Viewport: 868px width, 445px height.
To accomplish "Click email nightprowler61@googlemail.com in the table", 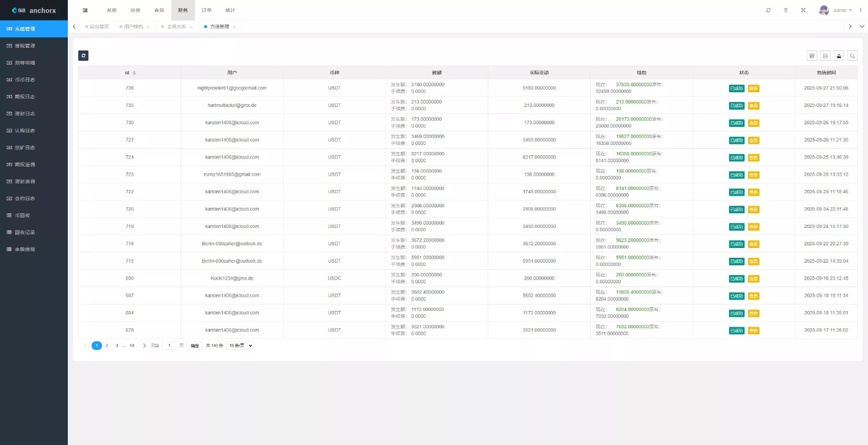I will coord(232,88).
